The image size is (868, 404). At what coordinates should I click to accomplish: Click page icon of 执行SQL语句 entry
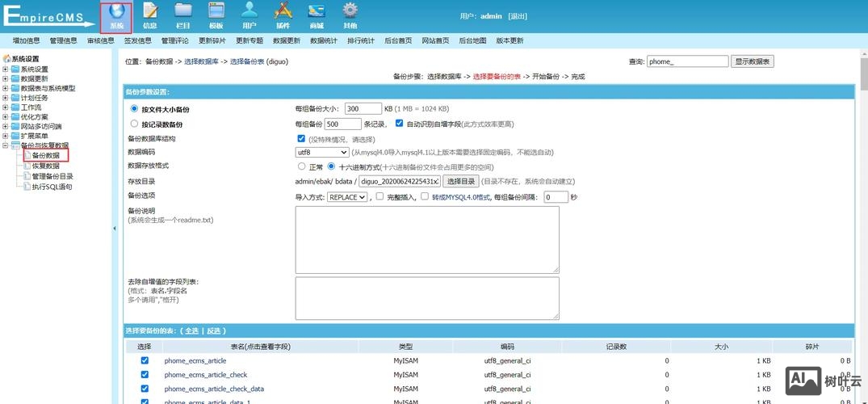(x=27, y=187)
